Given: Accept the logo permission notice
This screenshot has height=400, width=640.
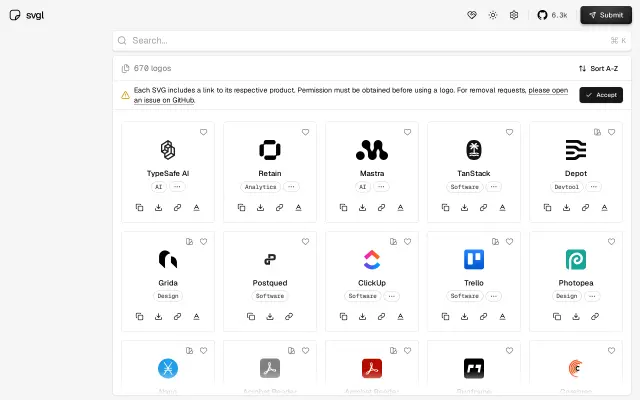Looking at the screenshot, I should click(x=601, y=95).
